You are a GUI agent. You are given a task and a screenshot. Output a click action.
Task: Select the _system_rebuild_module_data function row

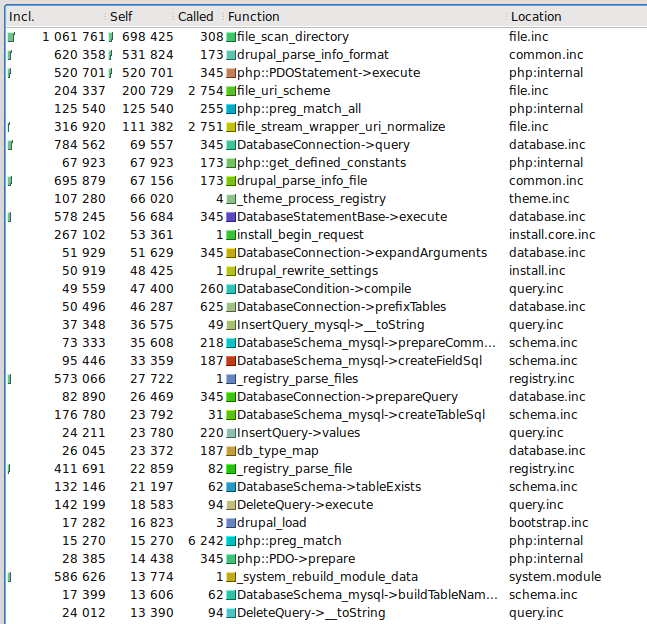coord(320,577)
